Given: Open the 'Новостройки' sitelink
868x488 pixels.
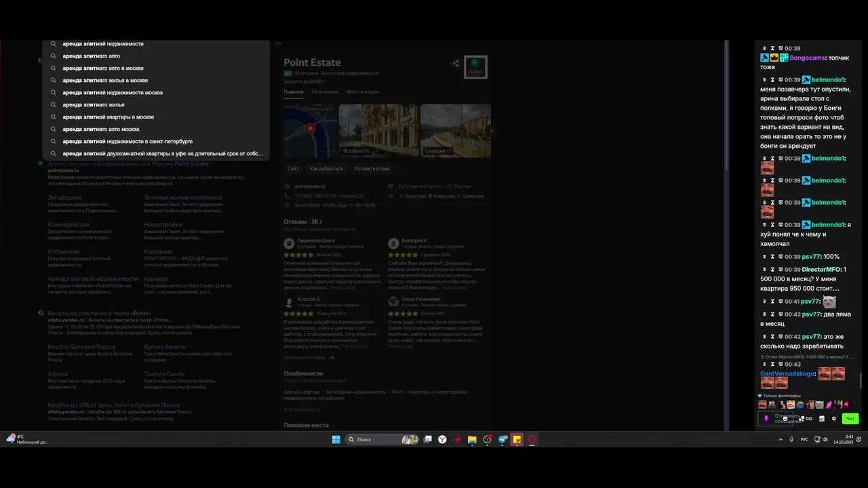Looking at the screenshot, I should (x=163, y=224).
